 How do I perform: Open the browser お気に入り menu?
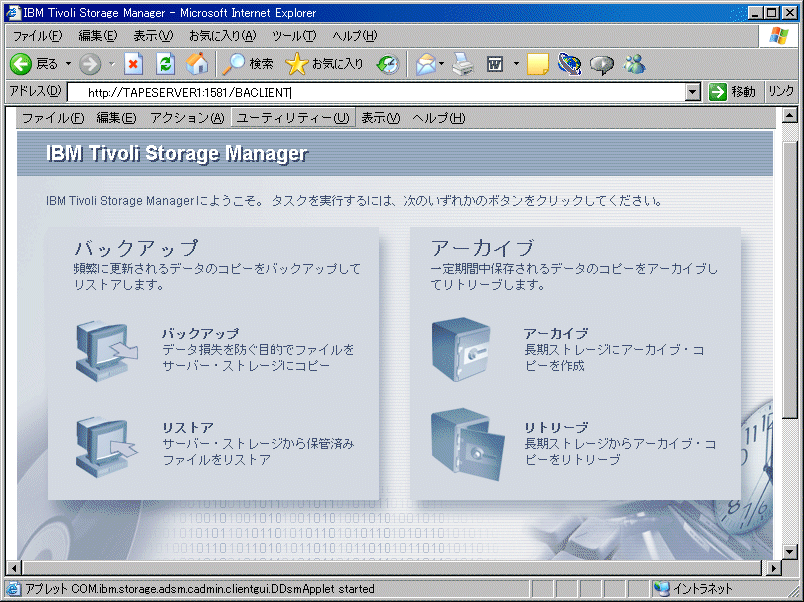coord(222,36)
